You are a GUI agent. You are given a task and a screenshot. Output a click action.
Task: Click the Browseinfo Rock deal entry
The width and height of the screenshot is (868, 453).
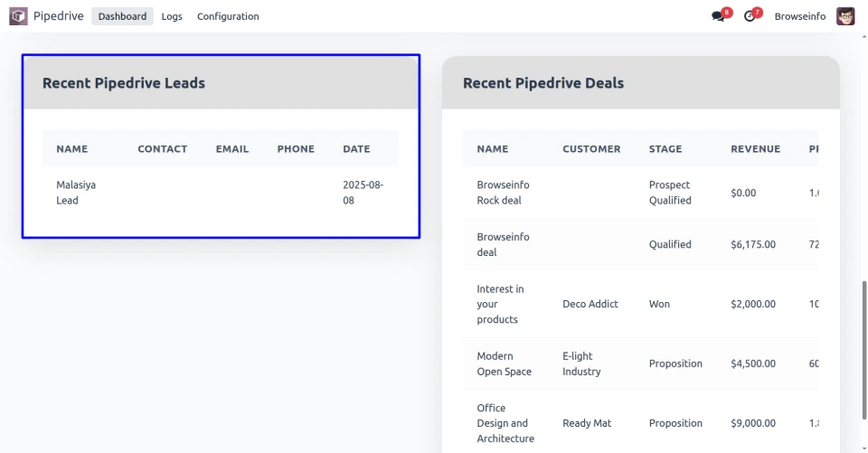tap(503, 193)
